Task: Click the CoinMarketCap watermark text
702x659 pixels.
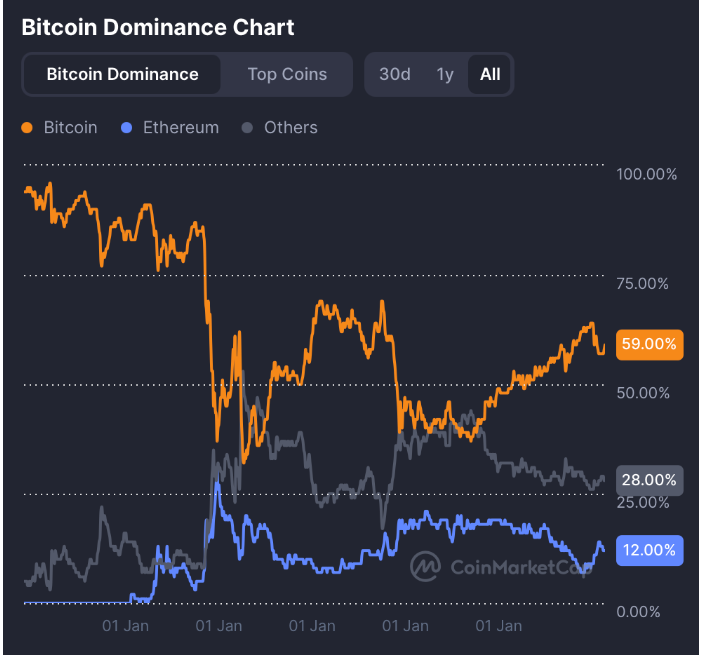Action: [x=520, y=567]
